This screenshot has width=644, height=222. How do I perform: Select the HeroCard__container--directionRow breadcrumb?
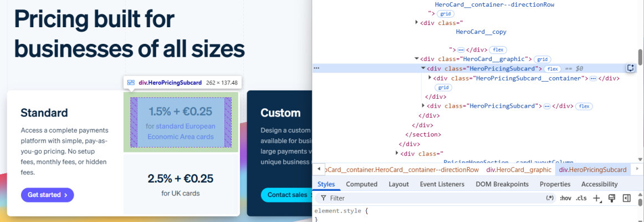pyautogui.click(x=402, y=169)
